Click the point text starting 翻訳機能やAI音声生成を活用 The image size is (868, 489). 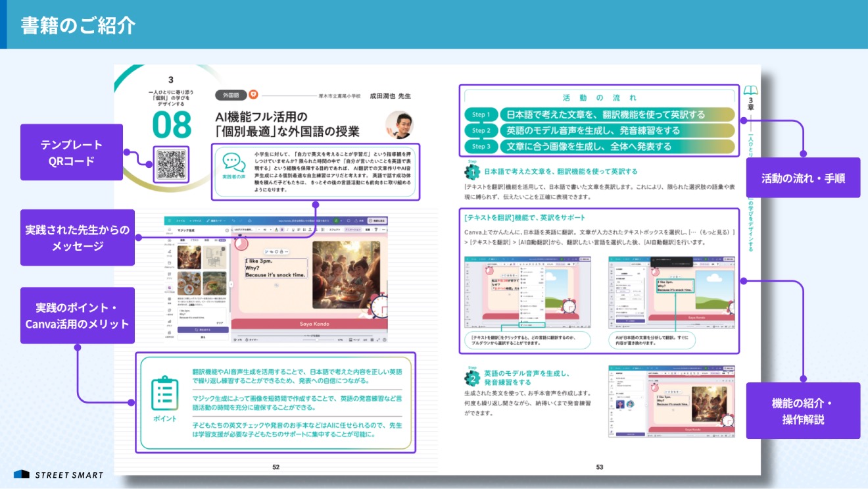pyautogui.click(x=297, y=376)
